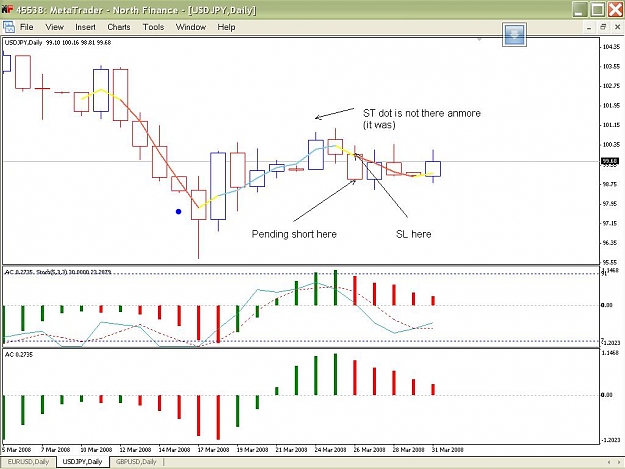
Task: Open the View menu
Action: coord(54,27)
